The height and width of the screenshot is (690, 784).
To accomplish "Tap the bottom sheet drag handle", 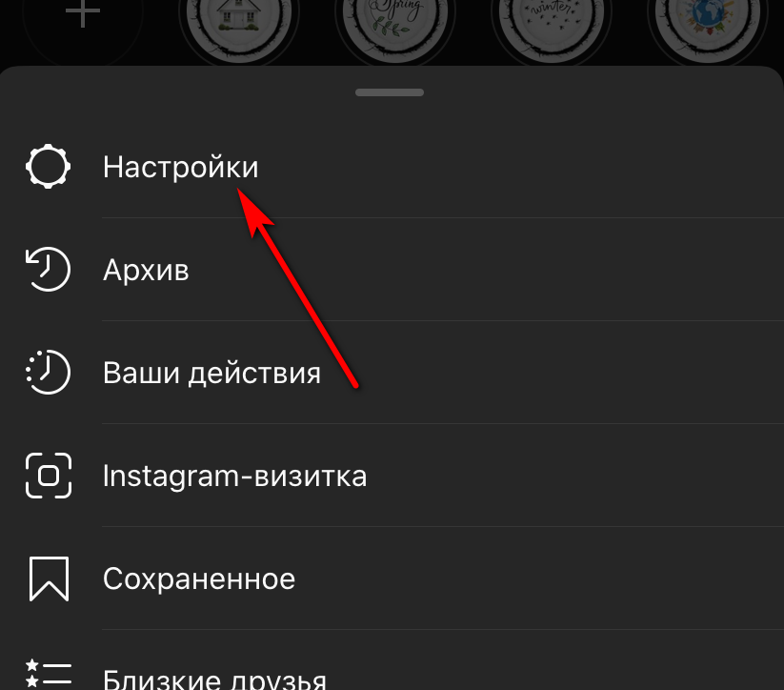I will 390,92.
